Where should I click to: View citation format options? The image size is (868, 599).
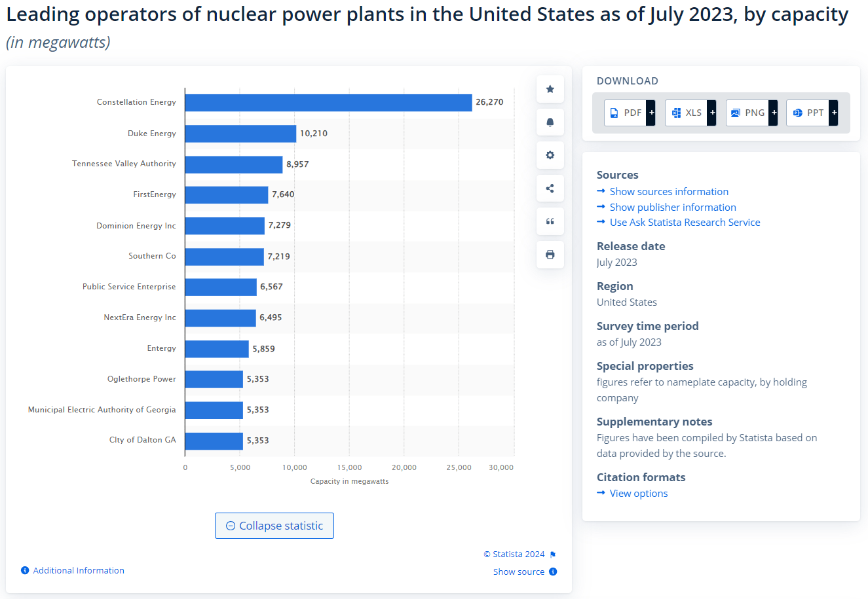(x=637, y=493)
